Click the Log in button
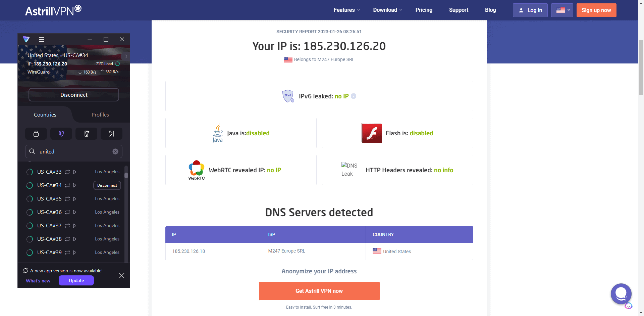The width and height of the screenshot is (644, 316). point(530,10)
